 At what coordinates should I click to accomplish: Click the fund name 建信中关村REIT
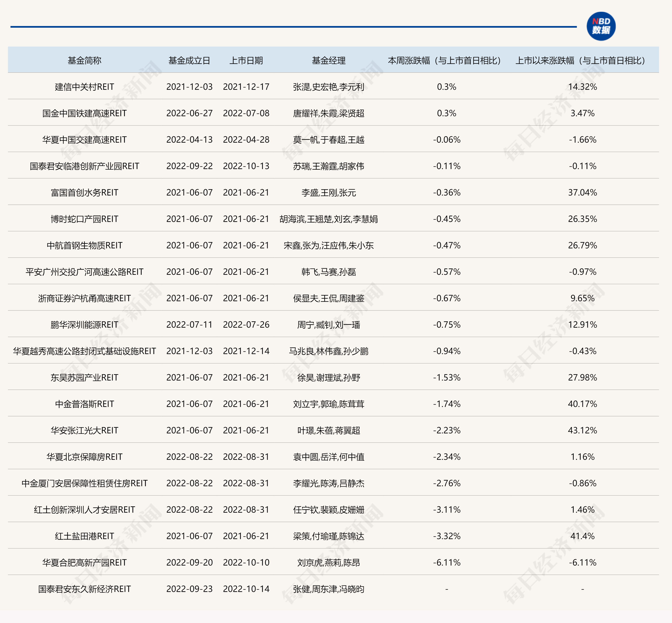[x=84, y=87]
